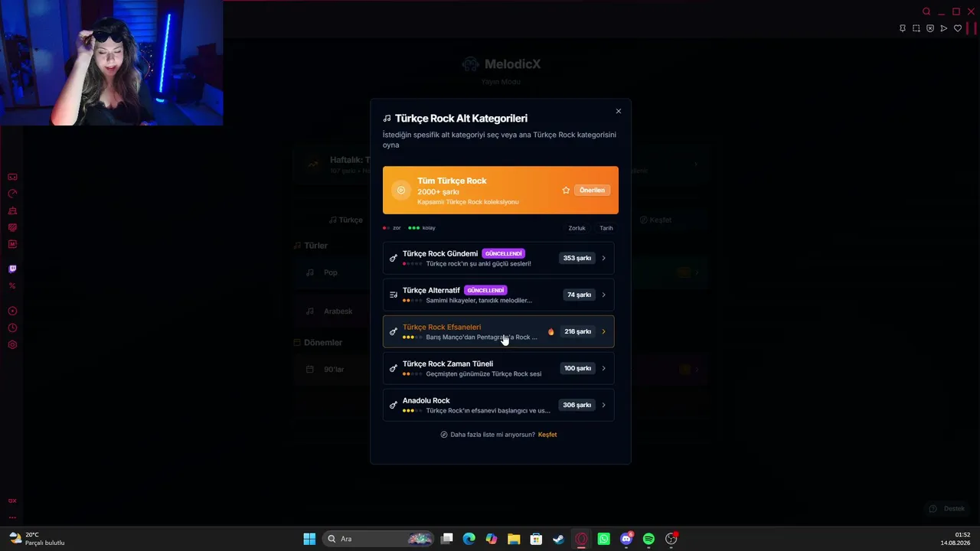Screen dimensions: 980x551
Task: Click the 306 şarkı count badge
Action: [577, 405]
